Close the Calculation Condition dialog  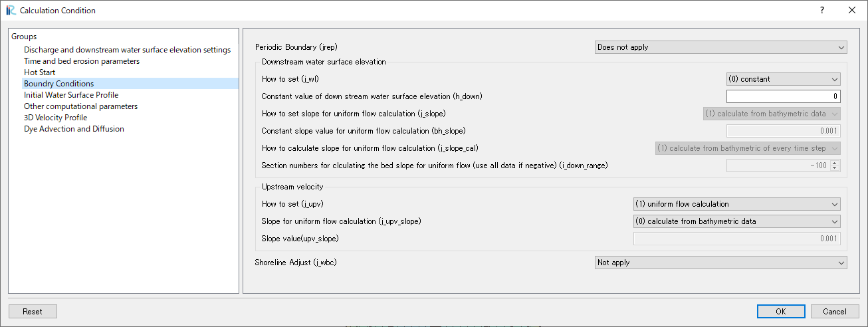[852, 10]
